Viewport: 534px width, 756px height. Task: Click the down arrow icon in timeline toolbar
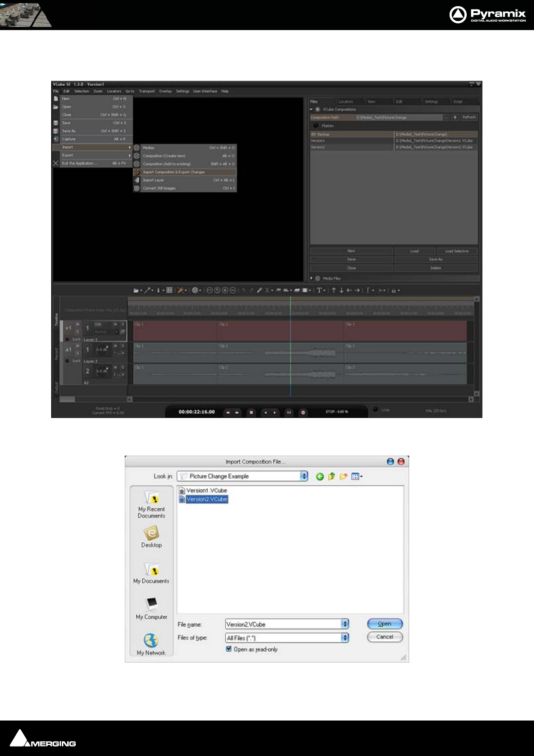click(x=341, y=290)
